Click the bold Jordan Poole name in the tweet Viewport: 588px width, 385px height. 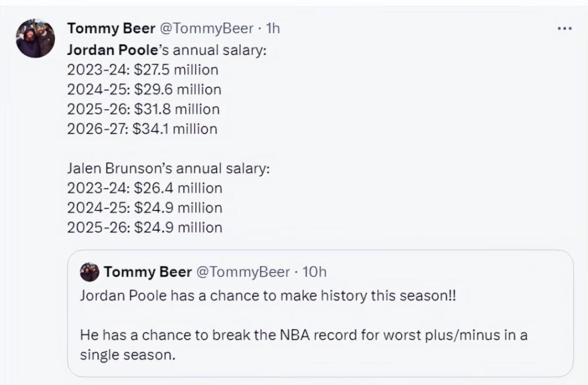point(108,50)
